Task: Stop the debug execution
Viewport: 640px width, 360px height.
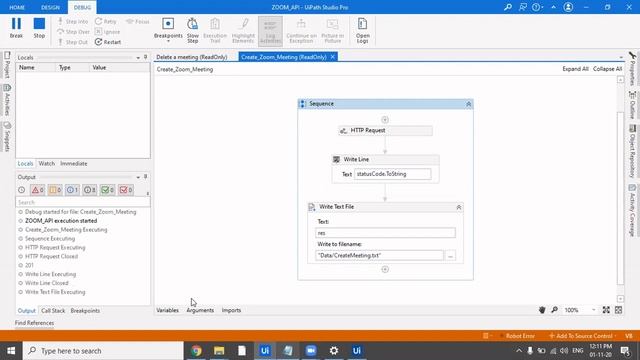Action: [39, 28]
